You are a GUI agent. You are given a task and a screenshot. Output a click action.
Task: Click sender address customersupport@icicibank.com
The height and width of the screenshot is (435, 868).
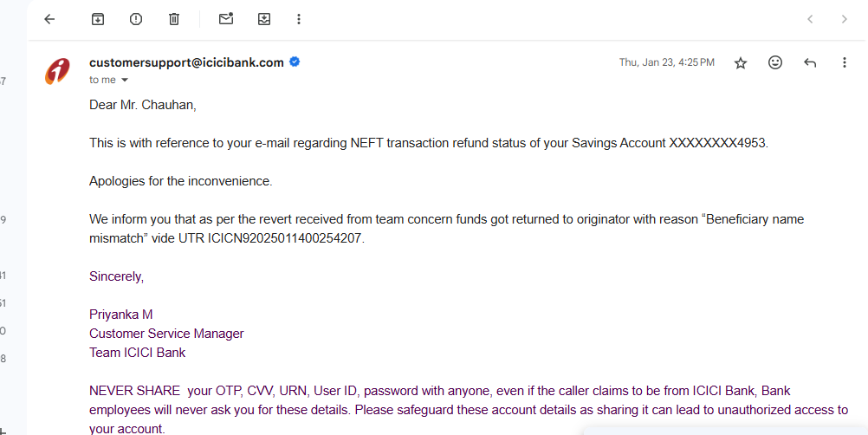pos(186,62)
